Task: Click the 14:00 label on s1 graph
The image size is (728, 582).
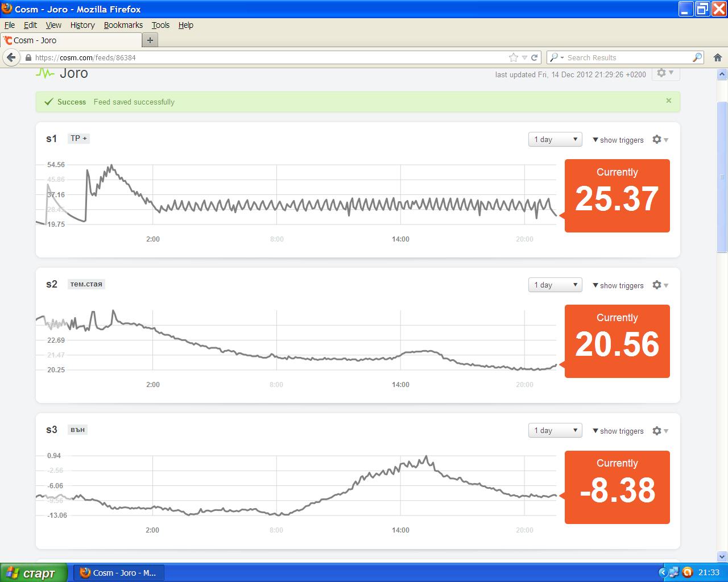Action: tap(400, 239)
